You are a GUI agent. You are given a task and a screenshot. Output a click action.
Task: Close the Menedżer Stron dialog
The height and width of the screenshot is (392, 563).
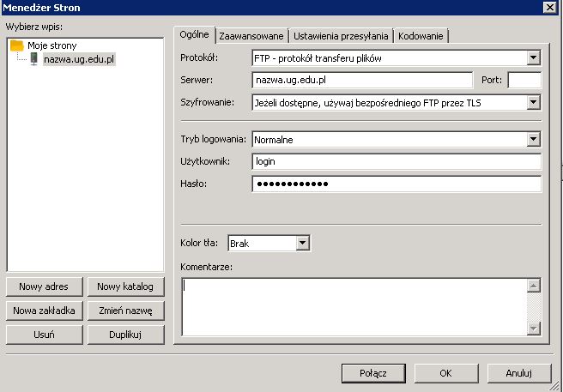[548, 7]
